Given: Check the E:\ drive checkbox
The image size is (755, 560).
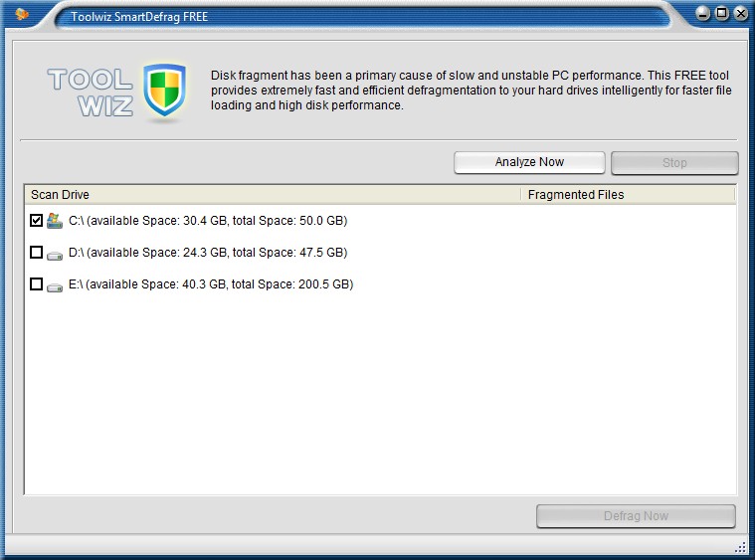Looking at the screenshot, I should coord(36,284).
